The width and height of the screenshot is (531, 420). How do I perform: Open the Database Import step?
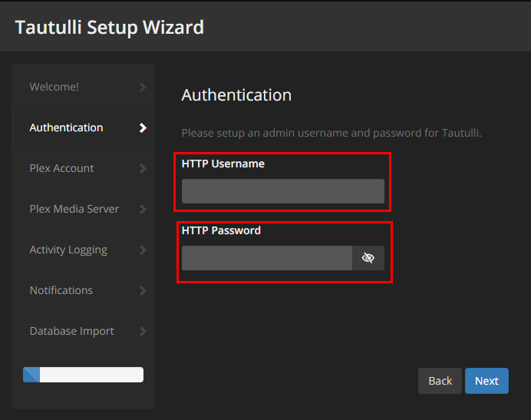(x=84, y=331)
